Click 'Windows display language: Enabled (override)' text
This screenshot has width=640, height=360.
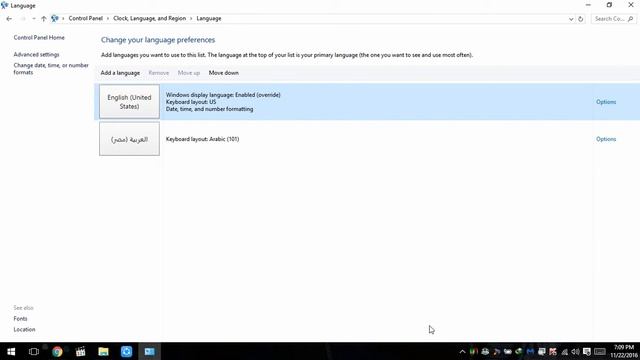223,95
